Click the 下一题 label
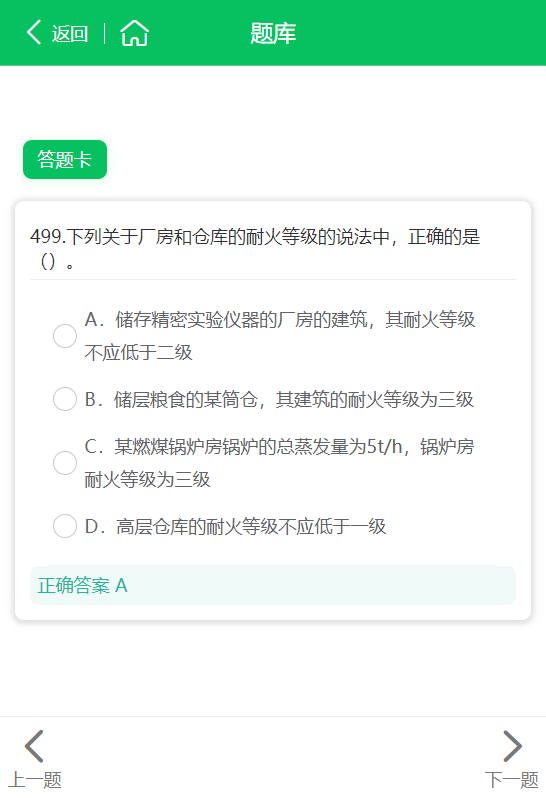The width and height of the screenshot is (546, 798). (x=511, y=780)
